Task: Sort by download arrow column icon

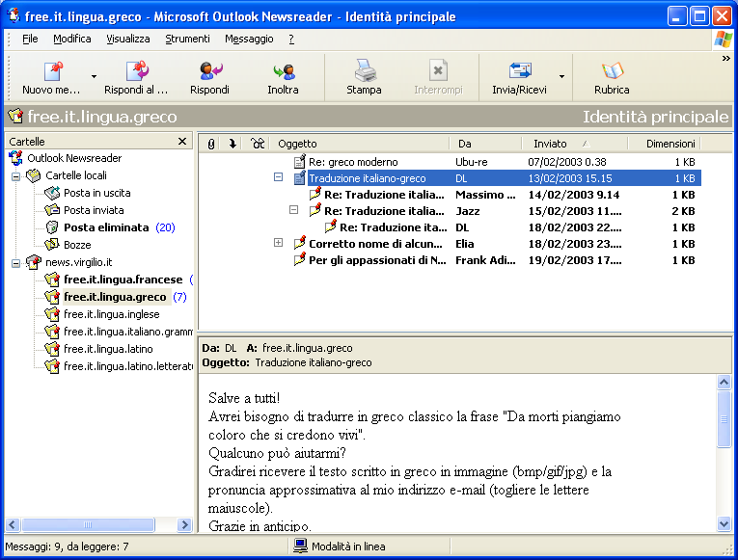Action: pos(232,144)
